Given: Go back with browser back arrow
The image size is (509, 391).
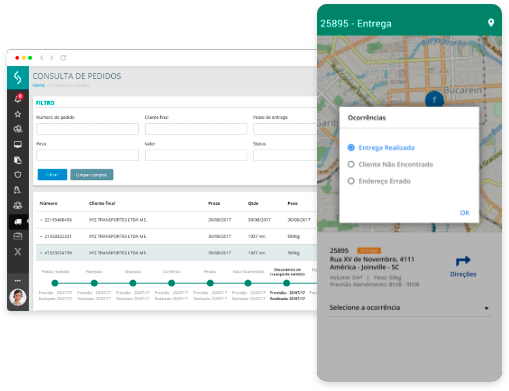Looking at the screenshot, I should (42, 58).
